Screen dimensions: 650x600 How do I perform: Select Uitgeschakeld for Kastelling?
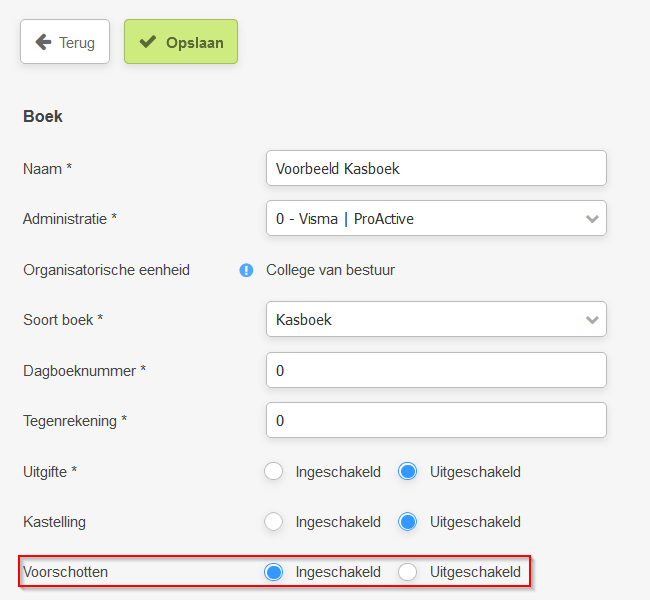coord(407,522)
